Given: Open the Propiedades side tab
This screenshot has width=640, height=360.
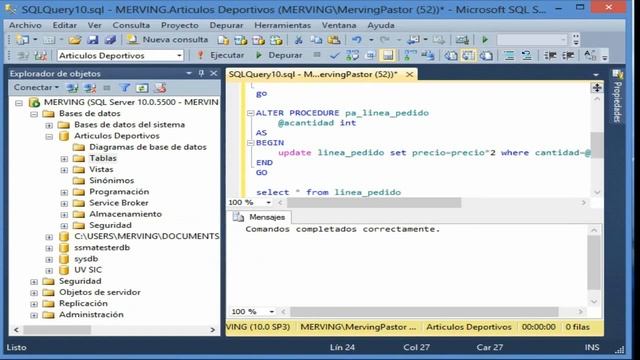Looking at the screenshot, I should coord(618,96).
